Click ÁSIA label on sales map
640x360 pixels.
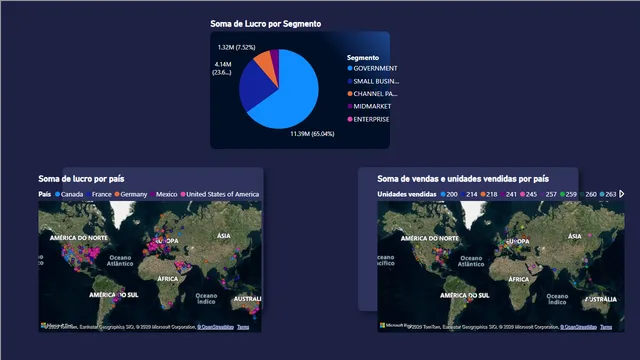pyautogui.click(x=575, y=236)
